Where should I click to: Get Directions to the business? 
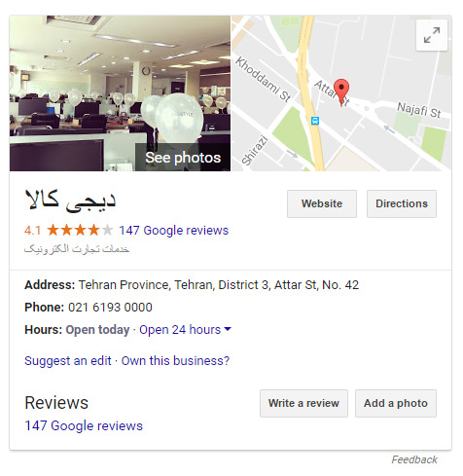click(x=402, y=203)
